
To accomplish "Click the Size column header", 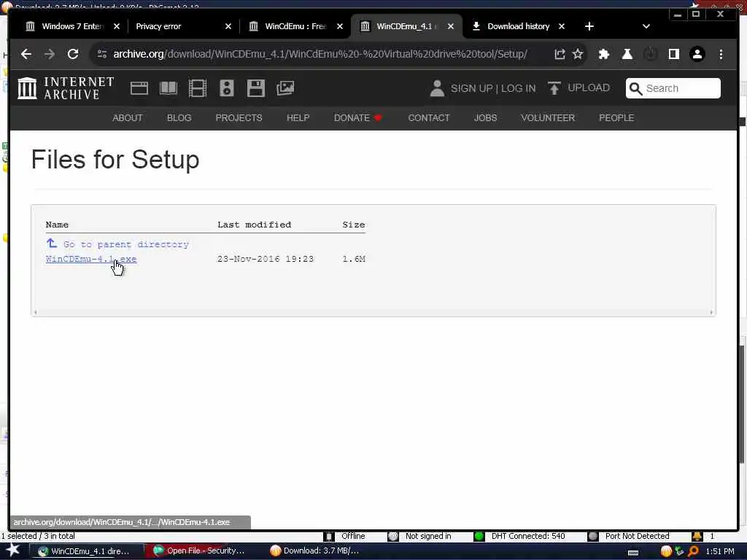I will click(354, 225).
